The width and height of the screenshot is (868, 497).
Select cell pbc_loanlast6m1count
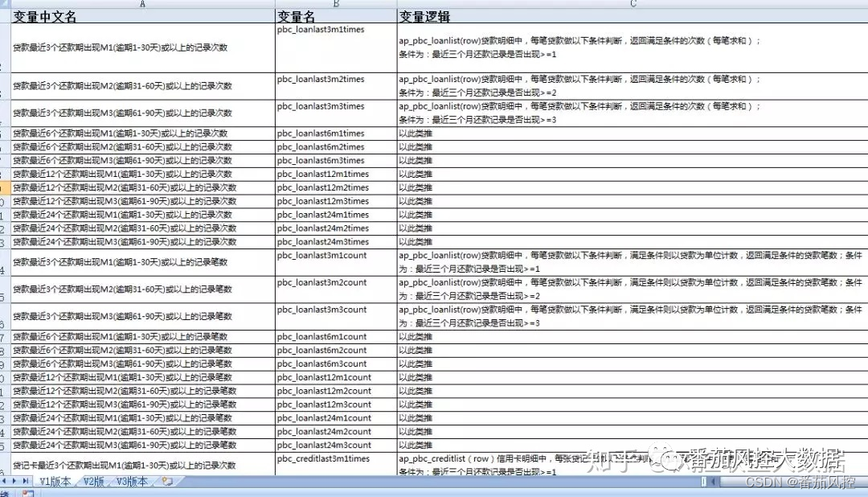(x=336, y=337)
